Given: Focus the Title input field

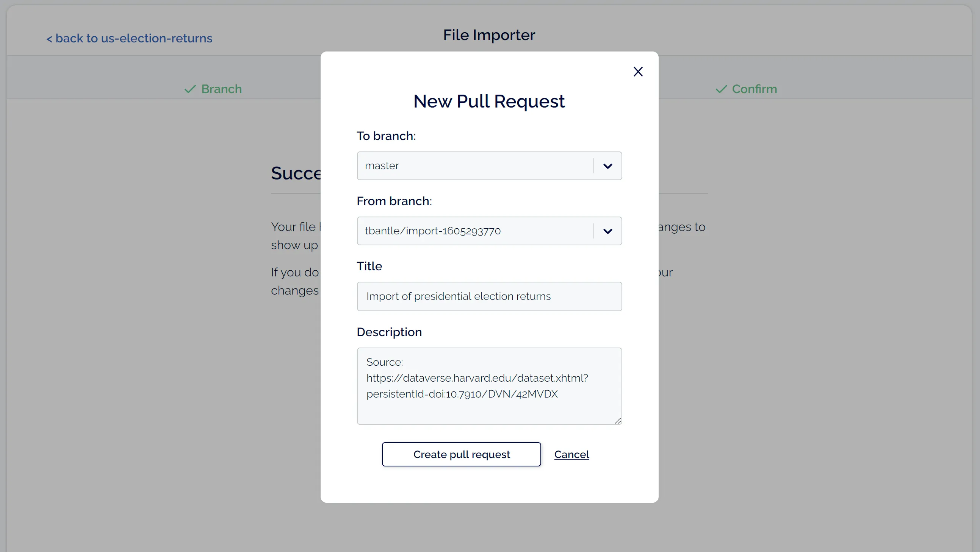Looking at the screenshot, I should (489, 296).
